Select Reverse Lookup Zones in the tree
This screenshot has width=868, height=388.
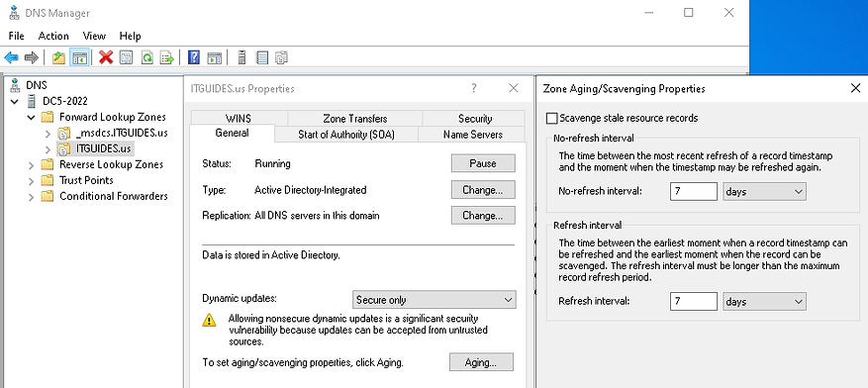[x=111, y=164]
